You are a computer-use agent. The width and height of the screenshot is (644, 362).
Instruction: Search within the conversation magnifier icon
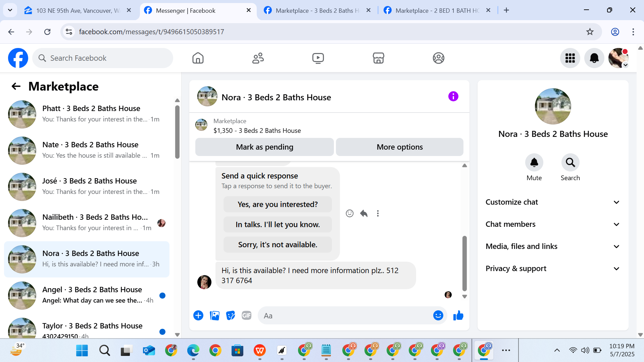pos(570,163)
